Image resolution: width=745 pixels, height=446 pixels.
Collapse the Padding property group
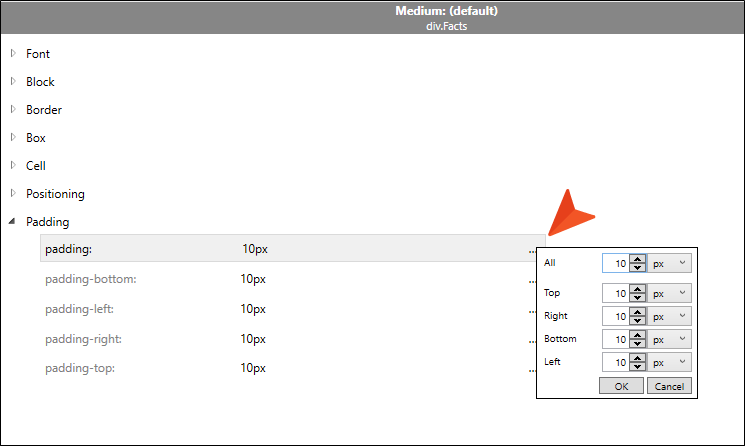coord(12,221)
